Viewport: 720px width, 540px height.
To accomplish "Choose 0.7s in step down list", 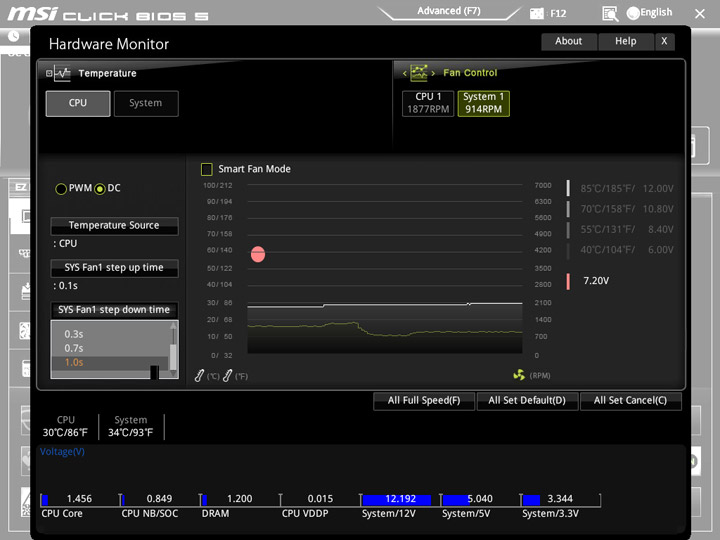I will [73, 348].
